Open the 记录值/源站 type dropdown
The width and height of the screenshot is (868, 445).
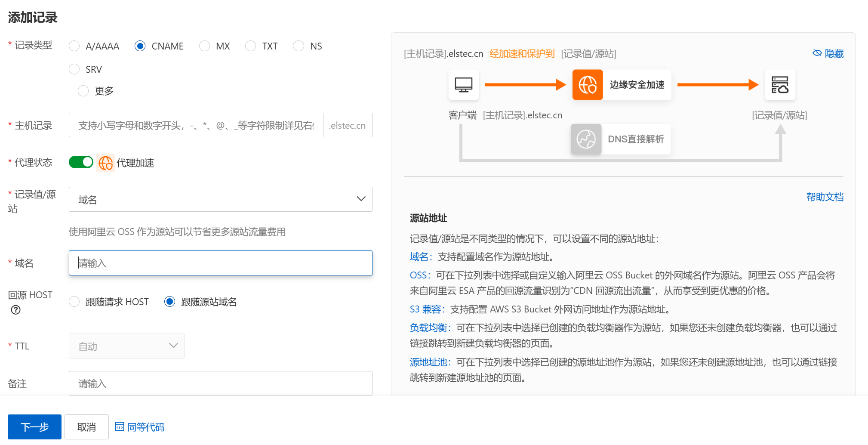[220, 199]
